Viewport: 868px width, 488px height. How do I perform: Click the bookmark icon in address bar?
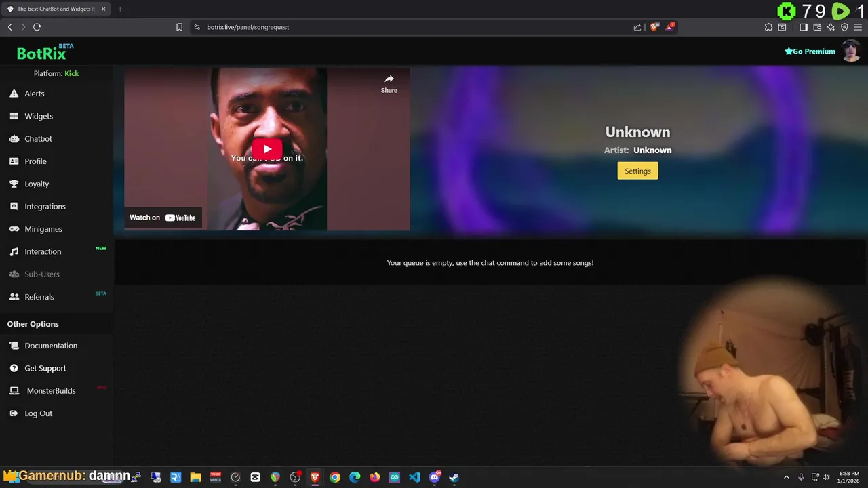pyautogui.click(x=179, y=27)
